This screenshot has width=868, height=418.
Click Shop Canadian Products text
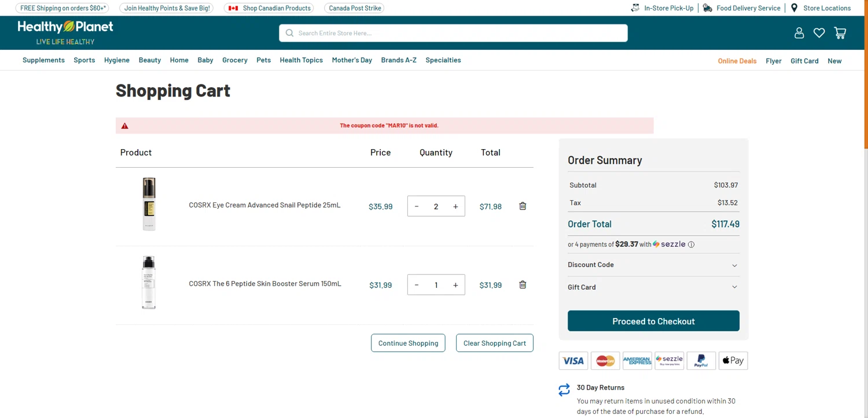(277, 8)
